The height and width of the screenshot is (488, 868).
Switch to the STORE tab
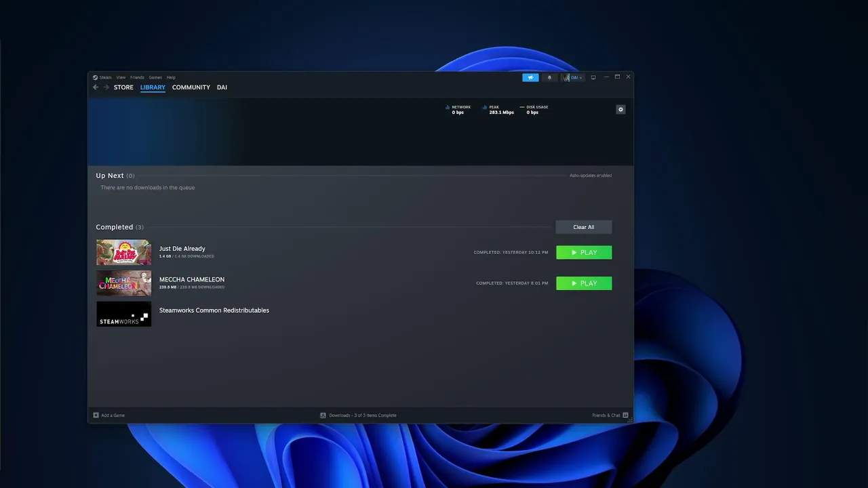tap(123, 87)
